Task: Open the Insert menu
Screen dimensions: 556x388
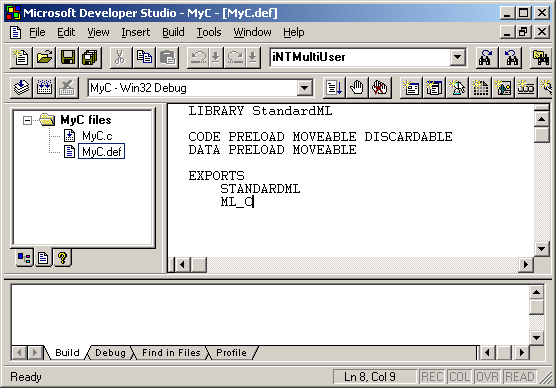Action: 135,32
